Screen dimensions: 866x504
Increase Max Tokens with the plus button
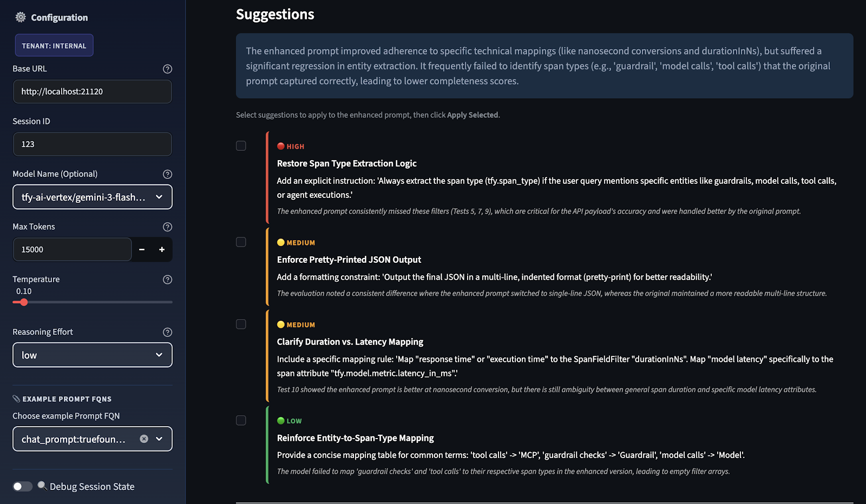(162, 249)
